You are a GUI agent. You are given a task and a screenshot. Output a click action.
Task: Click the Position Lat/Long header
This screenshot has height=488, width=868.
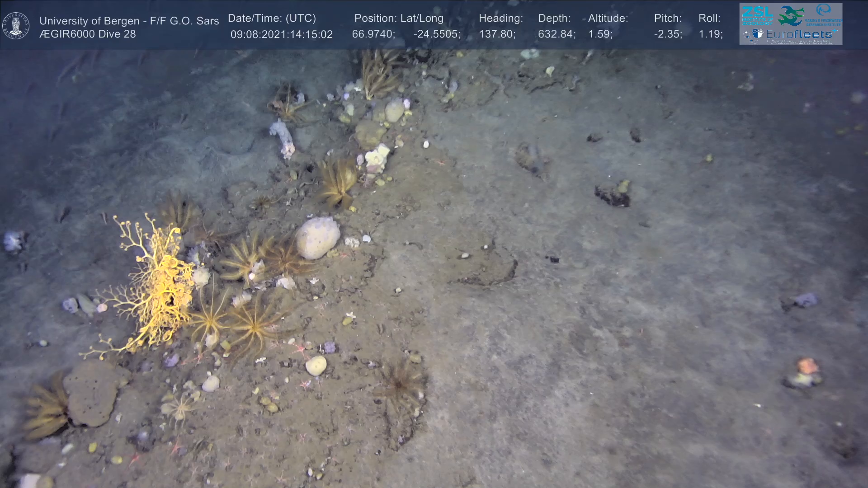point(399,19)
